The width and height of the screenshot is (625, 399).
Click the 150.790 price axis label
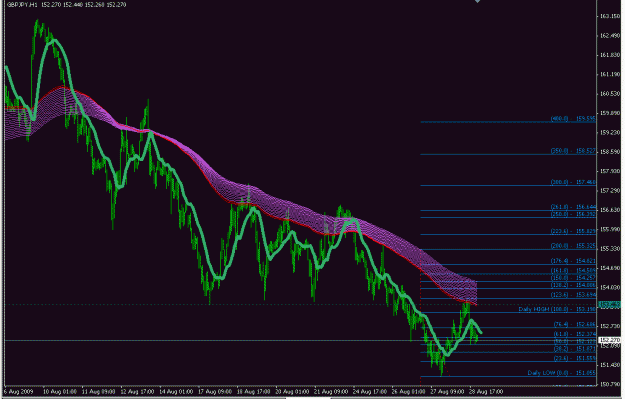[610, 384]
